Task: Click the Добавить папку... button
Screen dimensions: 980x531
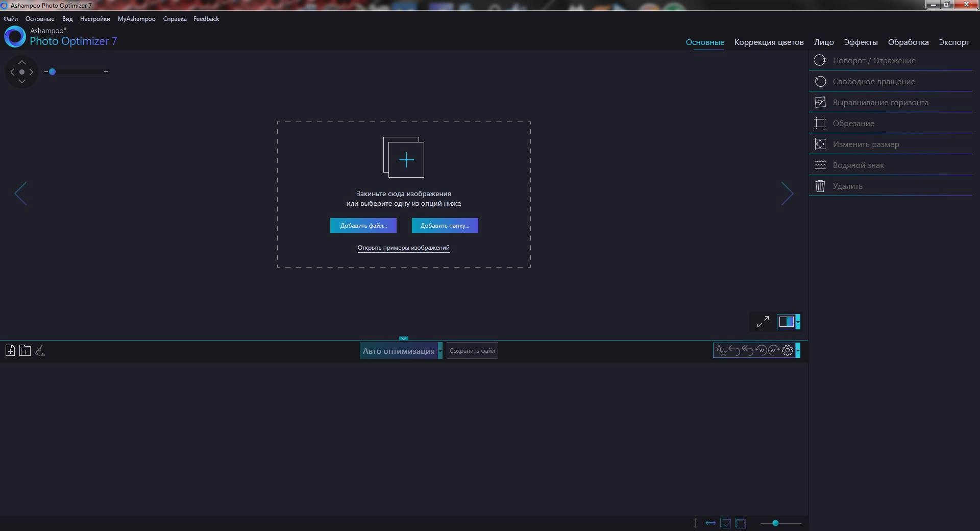Action: [445, 225]
